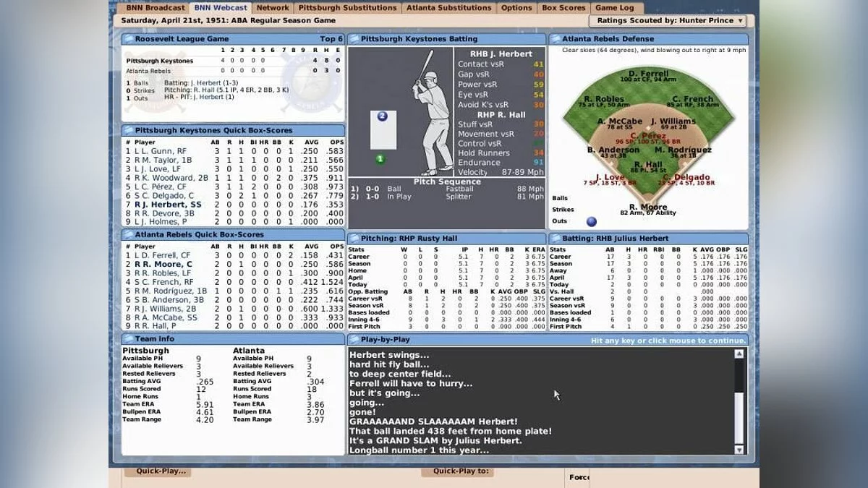Click the Roosevelt League Game panel icon
868x488 pixels.
point(128,39)
